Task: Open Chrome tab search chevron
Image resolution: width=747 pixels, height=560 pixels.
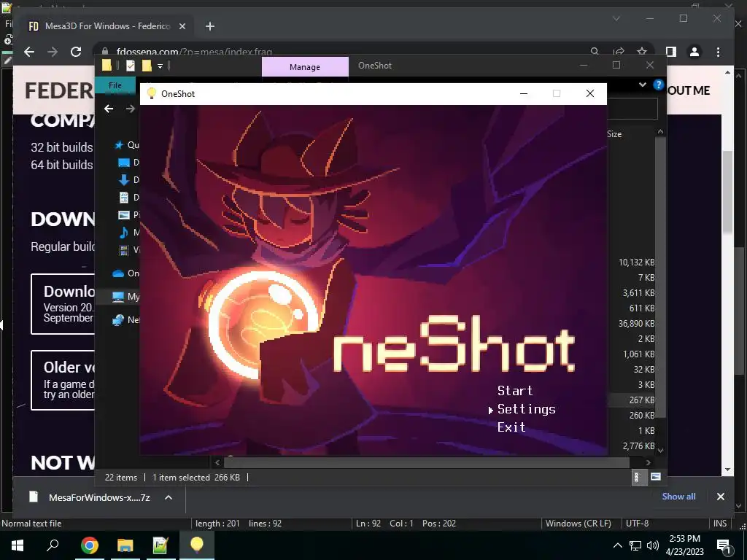Action: click(x=616, y=18)
